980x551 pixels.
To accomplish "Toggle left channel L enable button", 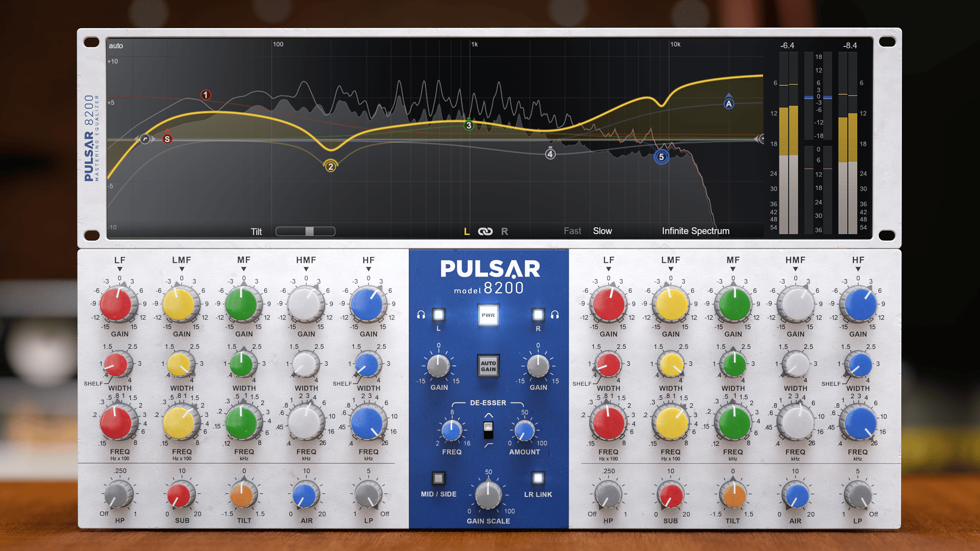I will 438,315.
